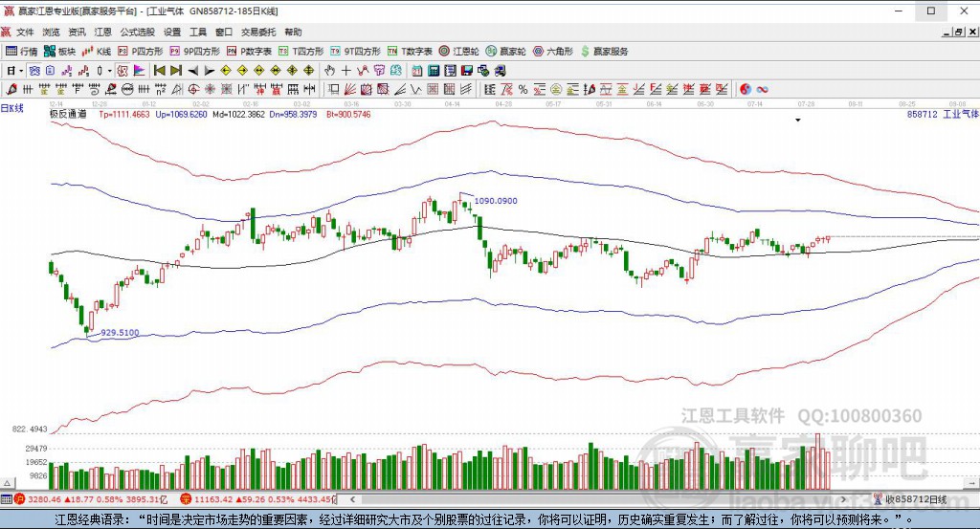This screenshot has height=529, width=980.
Task: Click the infinity loop icon
Action: coord(762,89)
